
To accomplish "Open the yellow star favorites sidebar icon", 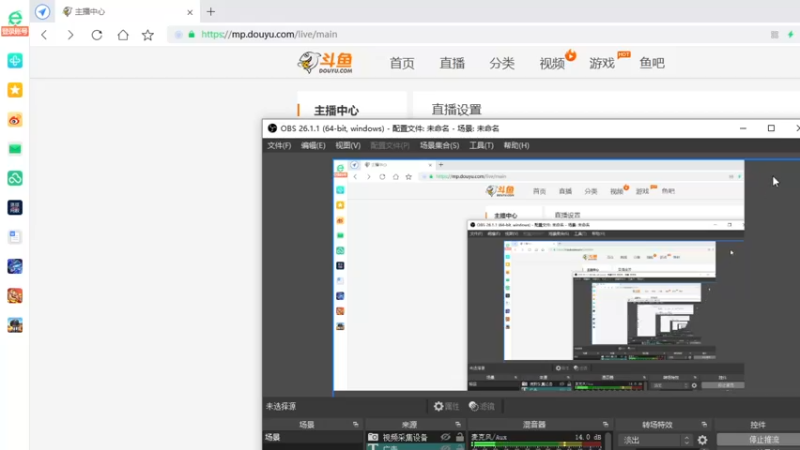I will point(15,90).
